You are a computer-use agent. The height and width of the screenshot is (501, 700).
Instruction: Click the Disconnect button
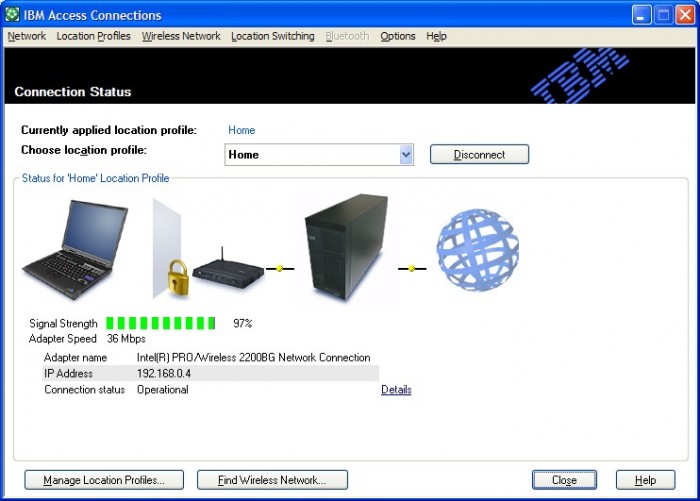[x=479, y=154]
